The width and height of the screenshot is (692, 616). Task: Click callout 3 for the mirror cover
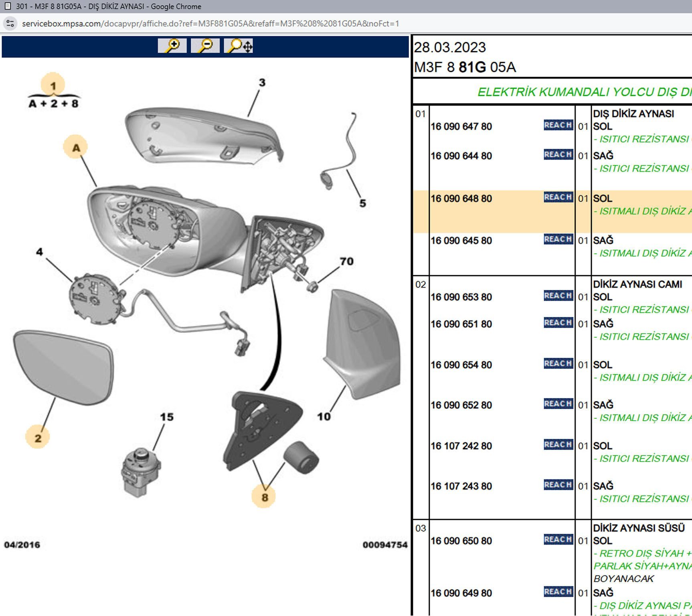[x=262, y=83]
